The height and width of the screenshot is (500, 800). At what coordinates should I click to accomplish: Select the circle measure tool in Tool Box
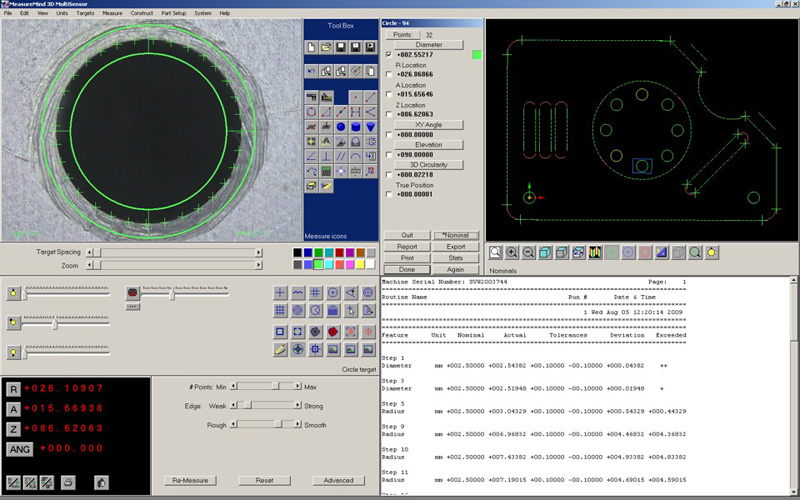click(x=312, y=112)
